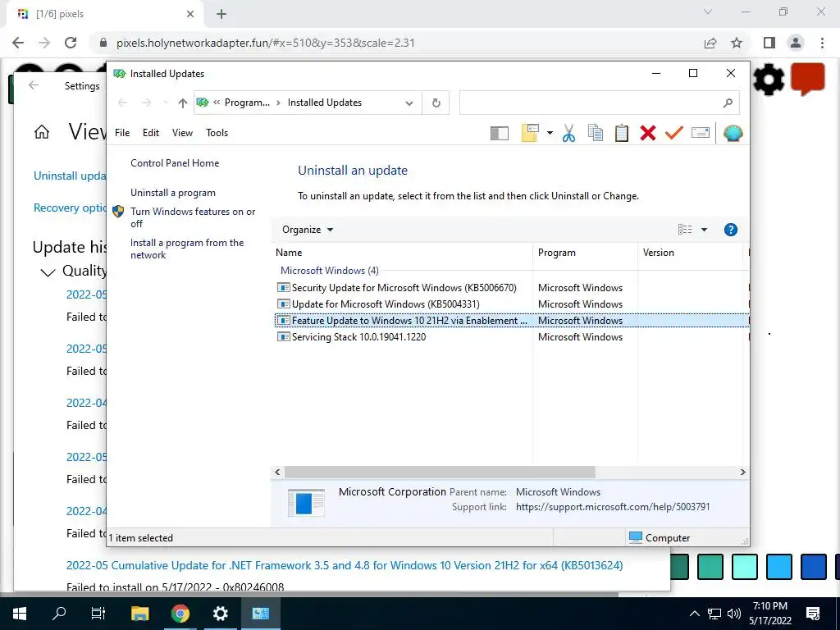840x630 pixels.
Task: Open the Windows Start menu
Action: [20, 614]
